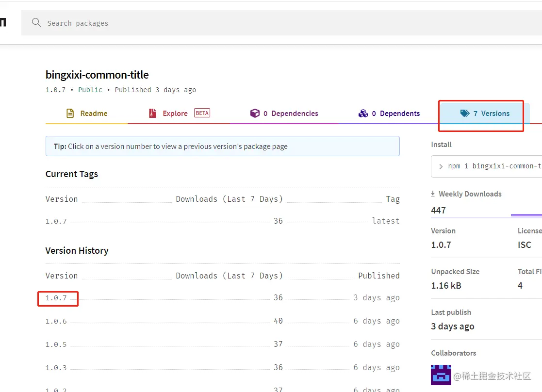Click the Tip message about version numbers
The width and height of the screenshot is (542, 392).
tap(223, 146)
